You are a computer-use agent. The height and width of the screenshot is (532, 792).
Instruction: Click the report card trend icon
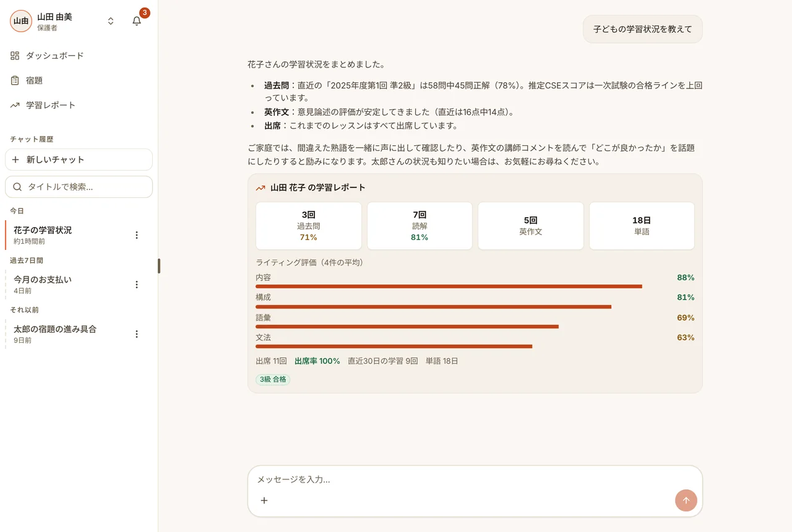coord(260,188)
